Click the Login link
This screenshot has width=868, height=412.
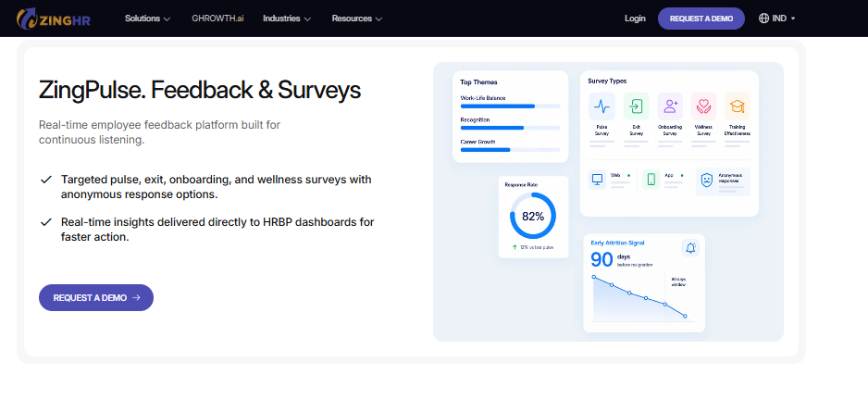[635, 19]
